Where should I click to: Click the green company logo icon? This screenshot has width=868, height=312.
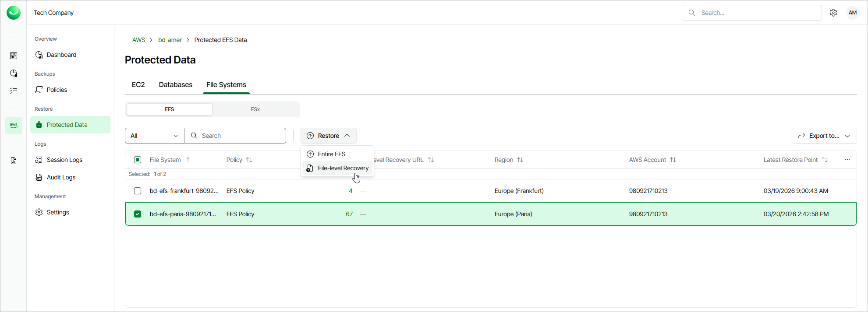coord(14,13)
